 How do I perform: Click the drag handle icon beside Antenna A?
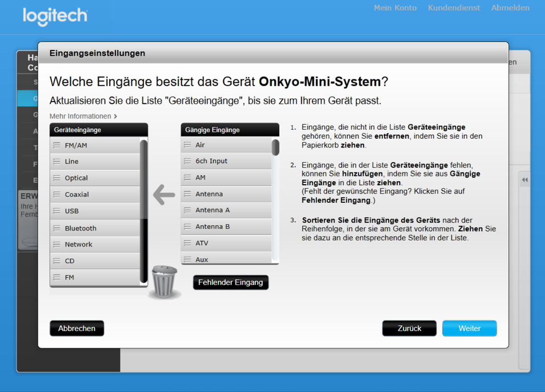click(x=187, y=210)
